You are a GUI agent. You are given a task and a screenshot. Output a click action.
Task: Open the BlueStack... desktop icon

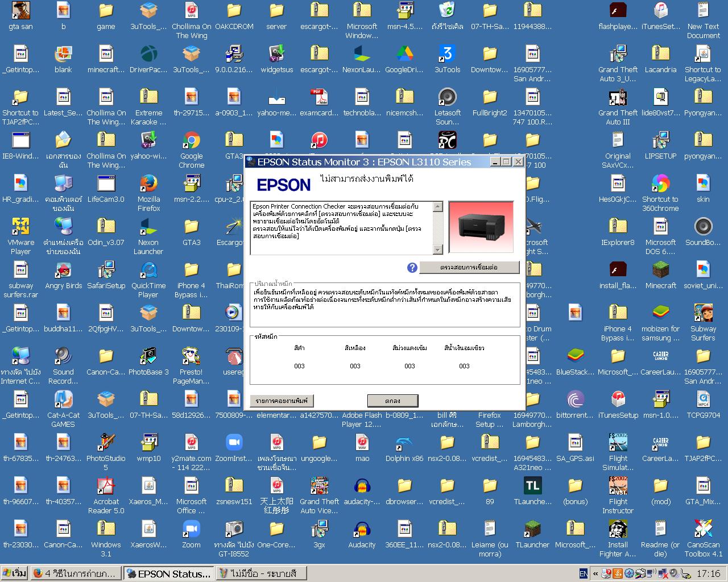(575, 361)
